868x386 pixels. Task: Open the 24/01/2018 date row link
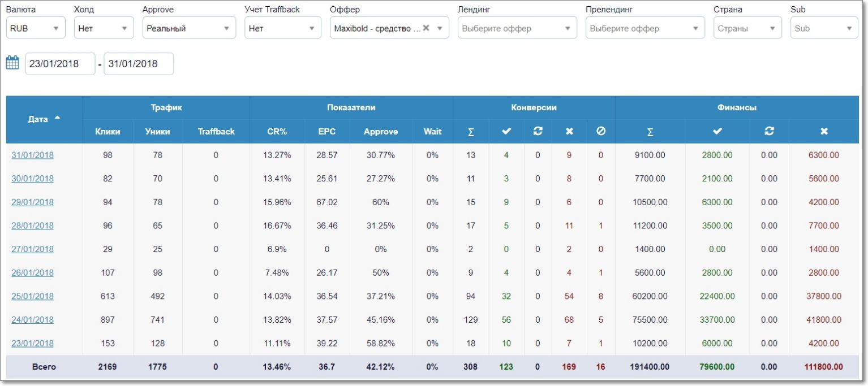pos(32,320)
